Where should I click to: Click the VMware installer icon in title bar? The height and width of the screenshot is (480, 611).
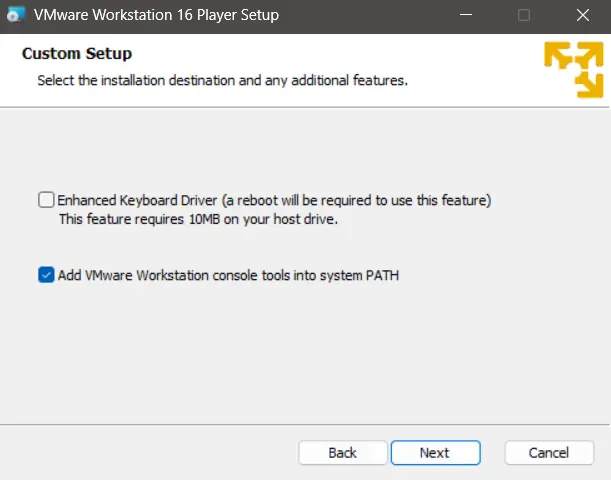(x=14, y=16)
